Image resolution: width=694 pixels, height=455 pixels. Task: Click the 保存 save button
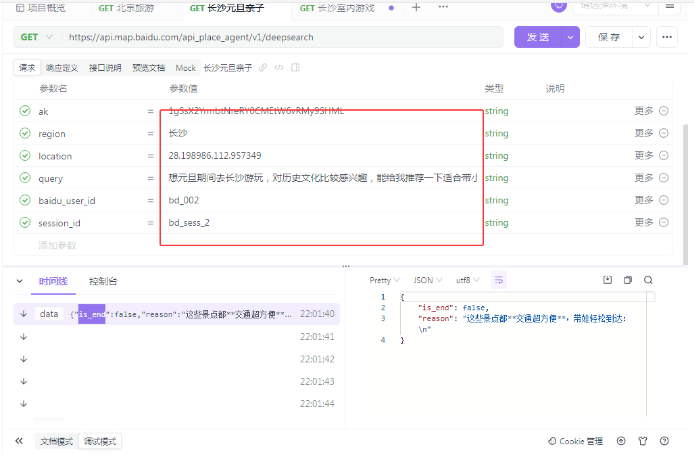(609, 37)
